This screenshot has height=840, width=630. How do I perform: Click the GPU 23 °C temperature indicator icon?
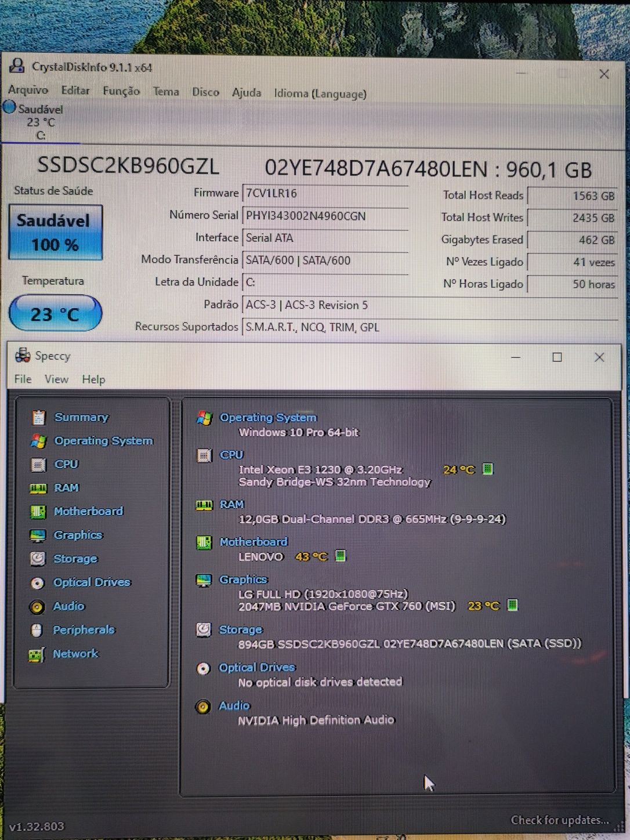pos(512,605)
